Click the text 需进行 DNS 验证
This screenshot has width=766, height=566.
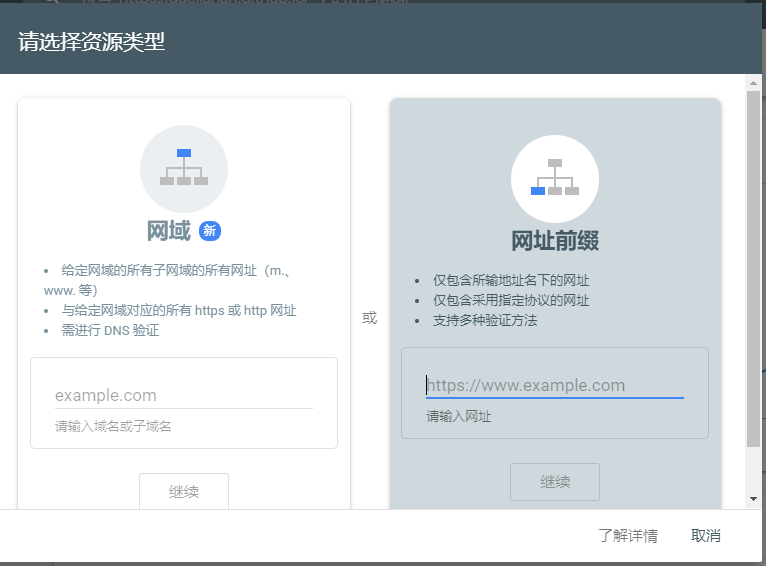[110, 331]
